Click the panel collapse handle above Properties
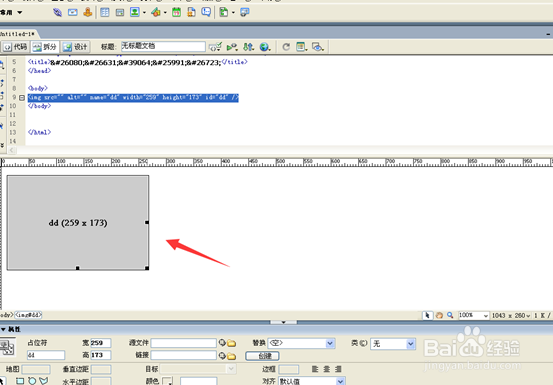Screen dimensions: 553x385 point(284,322)
